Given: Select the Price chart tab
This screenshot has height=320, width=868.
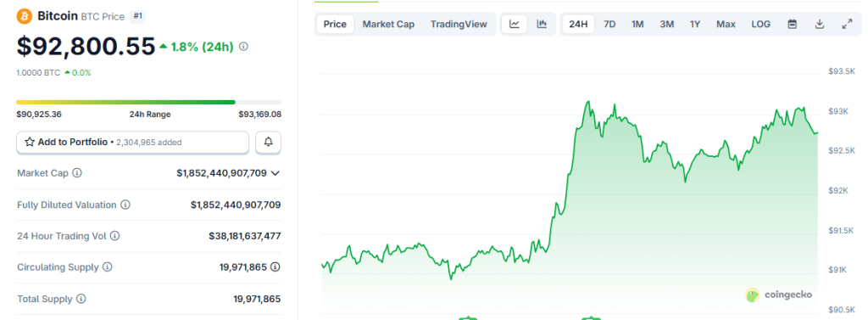Looking at the screenshot, I should [335, 25].
